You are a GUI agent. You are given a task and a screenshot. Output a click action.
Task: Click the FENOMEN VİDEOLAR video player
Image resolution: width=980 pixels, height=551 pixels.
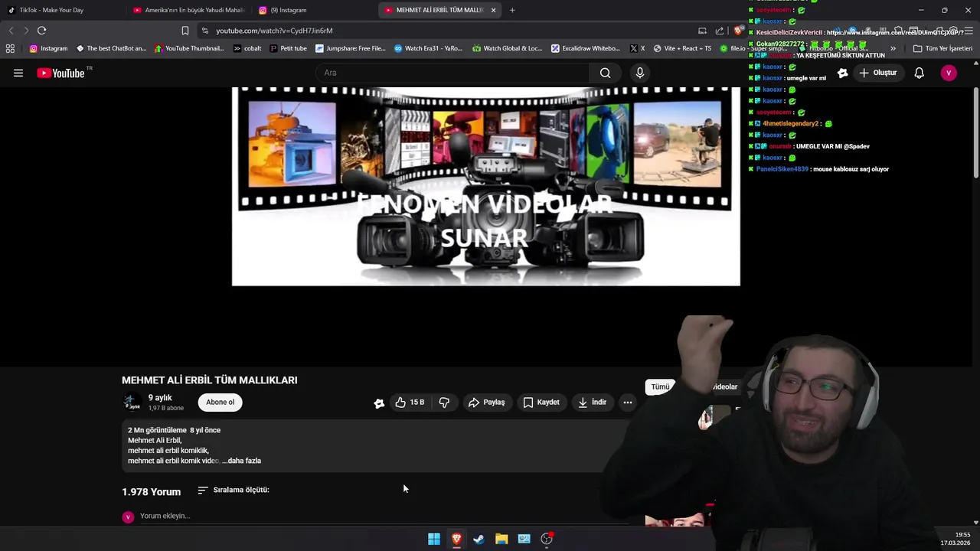point(486,186)
